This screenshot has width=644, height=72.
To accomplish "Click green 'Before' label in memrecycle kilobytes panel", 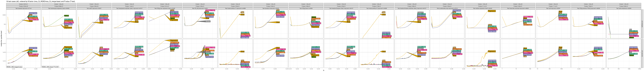I will pos(66,16).
